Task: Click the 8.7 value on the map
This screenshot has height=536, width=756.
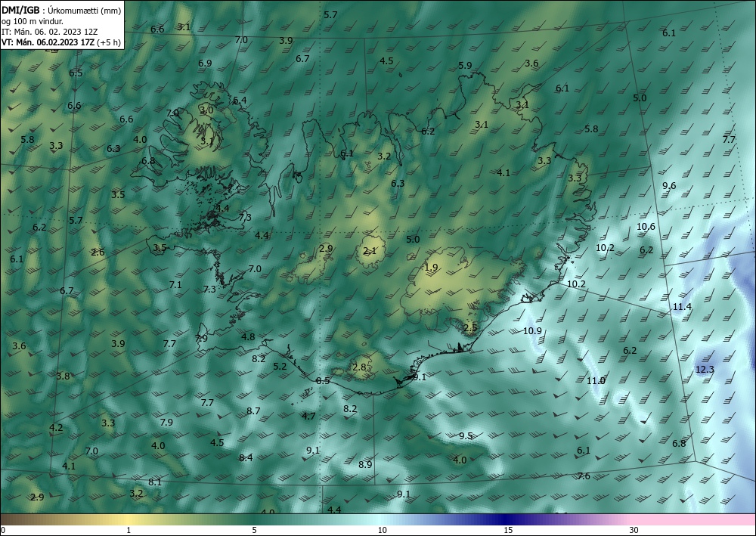Action: tap(253, 411)
